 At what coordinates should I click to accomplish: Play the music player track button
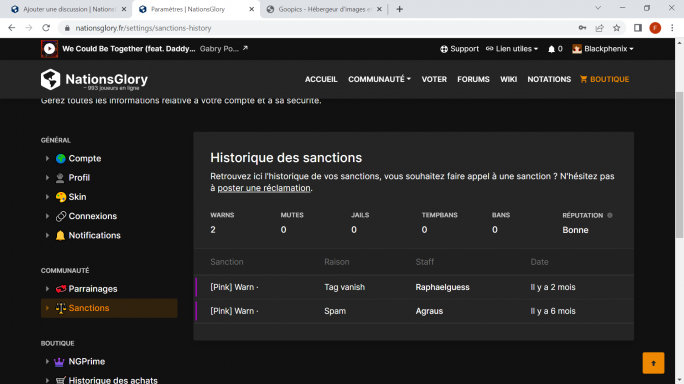coord(49,49)
